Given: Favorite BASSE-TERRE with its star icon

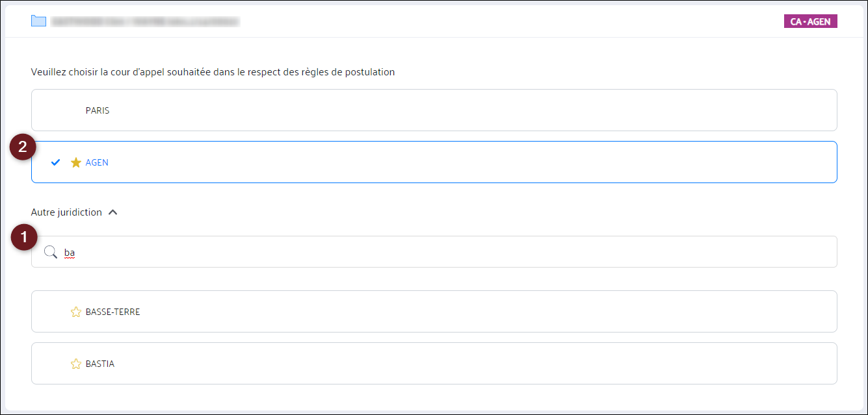Looking at the screenshot, I should click(75, 312).
